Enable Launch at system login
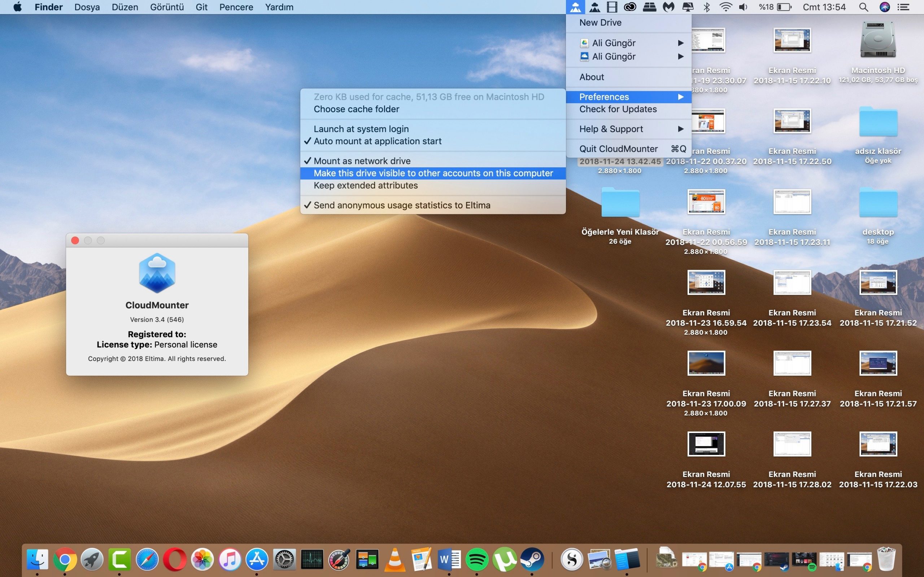Viewport: 924px width, 577px height. [x=361, y=129]
